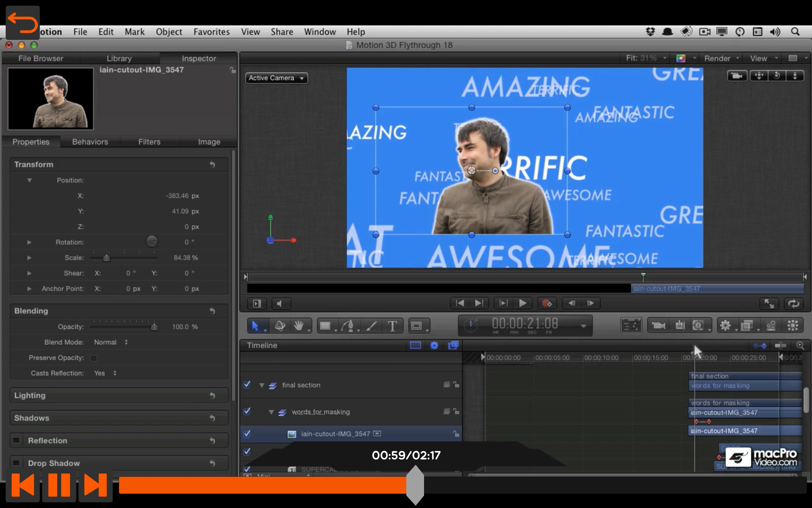Open the Share menu

tap(282, 32)
